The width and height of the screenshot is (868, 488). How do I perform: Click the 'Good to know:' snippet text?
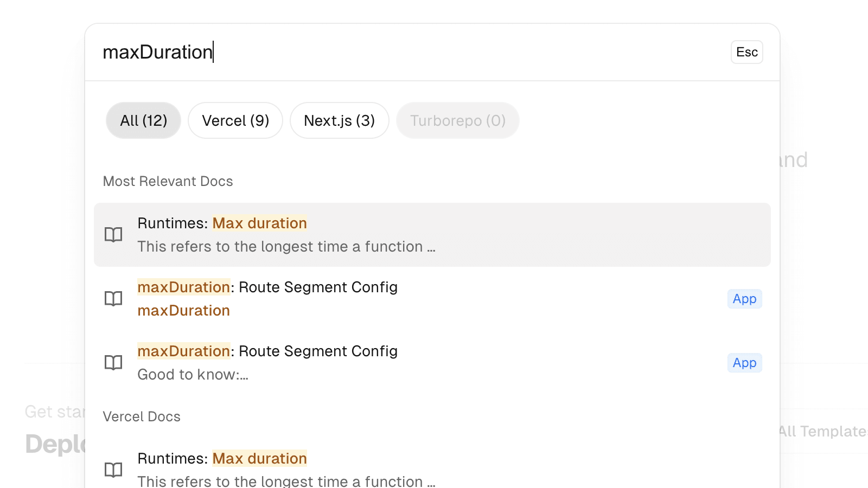(193, 375)
